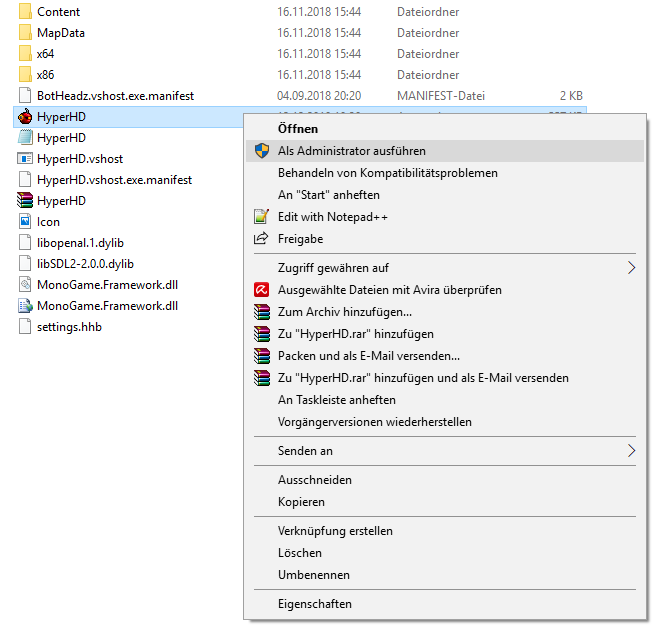
Task: Click the libopenal.1.dylib file icon
Action: tap(25, 242)
